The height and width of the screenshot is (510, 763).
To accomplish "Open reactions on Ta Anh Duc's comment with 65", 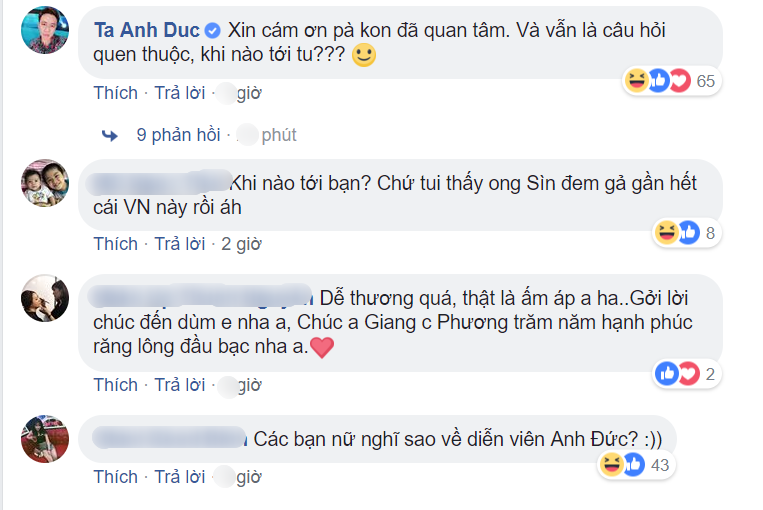I will click(671, 81).
